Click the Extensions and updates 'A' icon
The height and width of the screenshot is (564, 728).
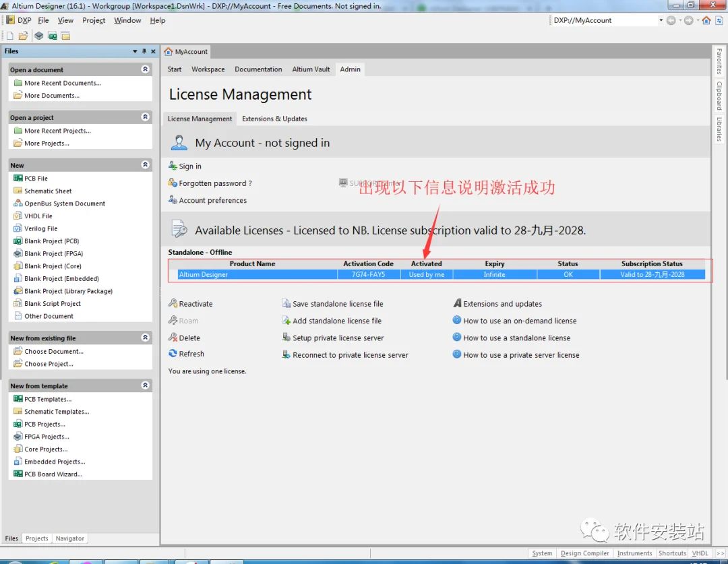tap(457, 303)
